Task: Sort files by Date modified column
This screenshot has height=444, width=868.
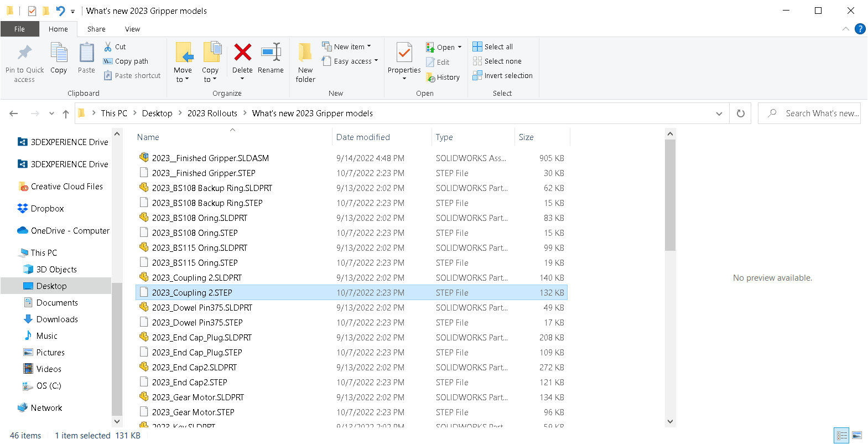Action: [382, 137]
